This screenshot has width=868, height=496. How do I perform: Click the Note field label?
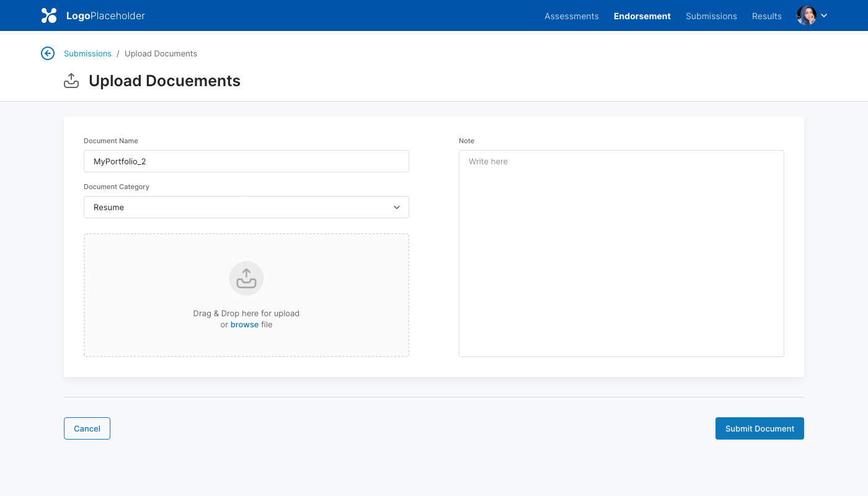pyautogui.click(x=466, y=141)
